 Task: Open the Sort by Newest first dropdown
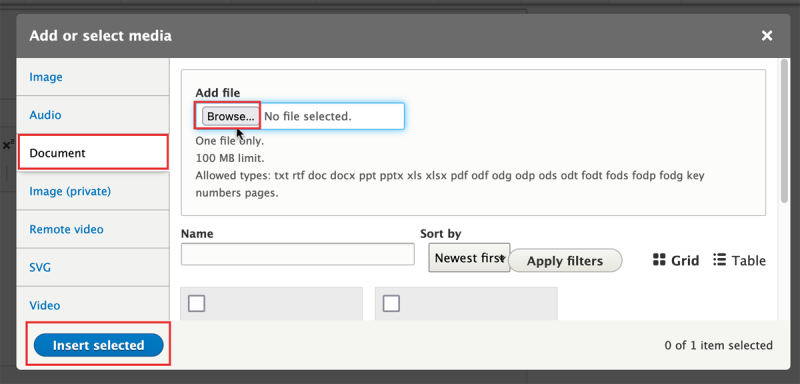[x=469, y=258]
